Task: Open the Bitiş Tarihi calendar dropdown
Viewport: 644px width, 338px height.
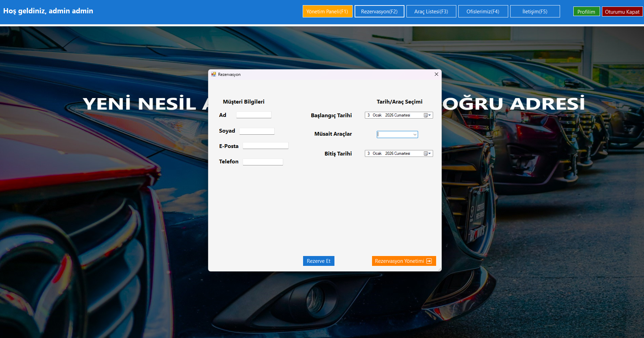Action: (x=427, y=153)
